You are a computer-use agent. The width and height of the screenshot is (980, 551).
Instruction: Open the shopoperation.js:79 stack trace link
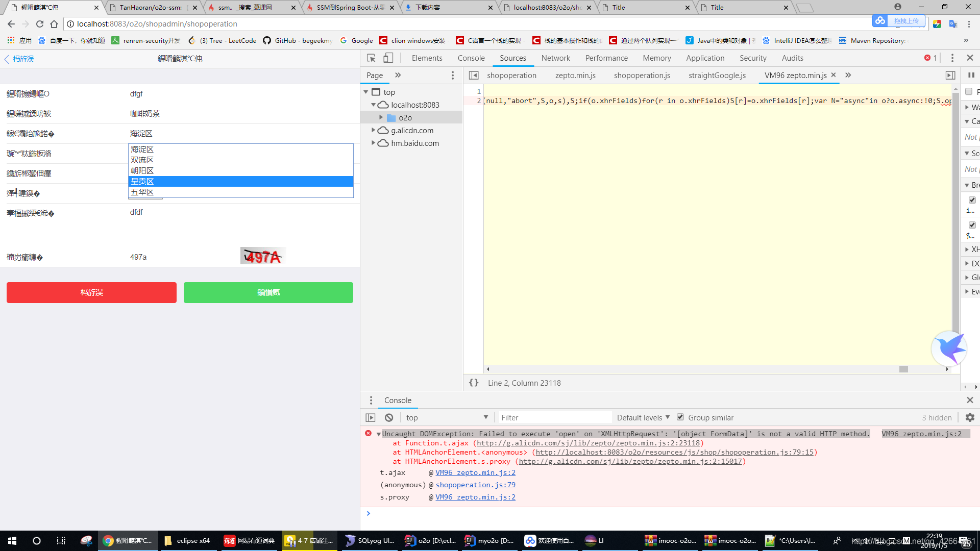point(475,485)
